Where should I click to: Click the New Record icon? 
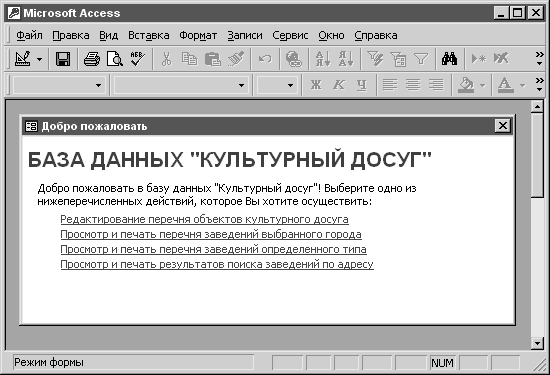click(478, 59)
